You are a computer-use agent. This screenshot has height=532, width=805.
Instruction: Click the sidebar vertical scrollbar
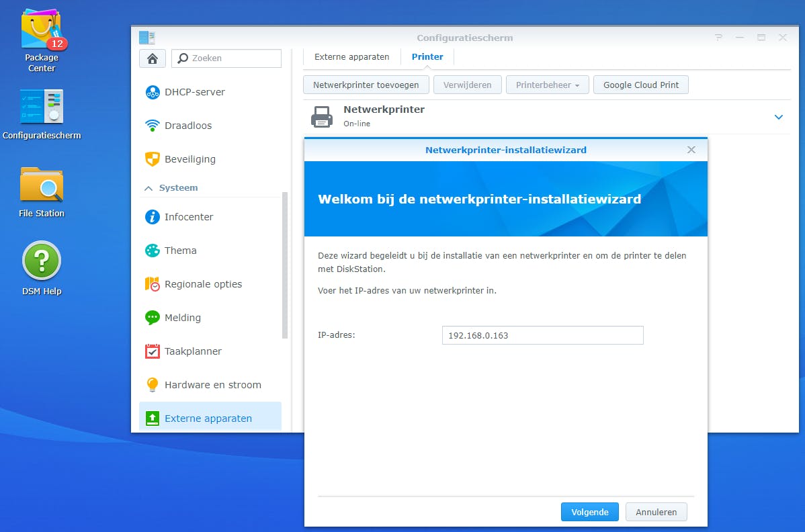285,265
